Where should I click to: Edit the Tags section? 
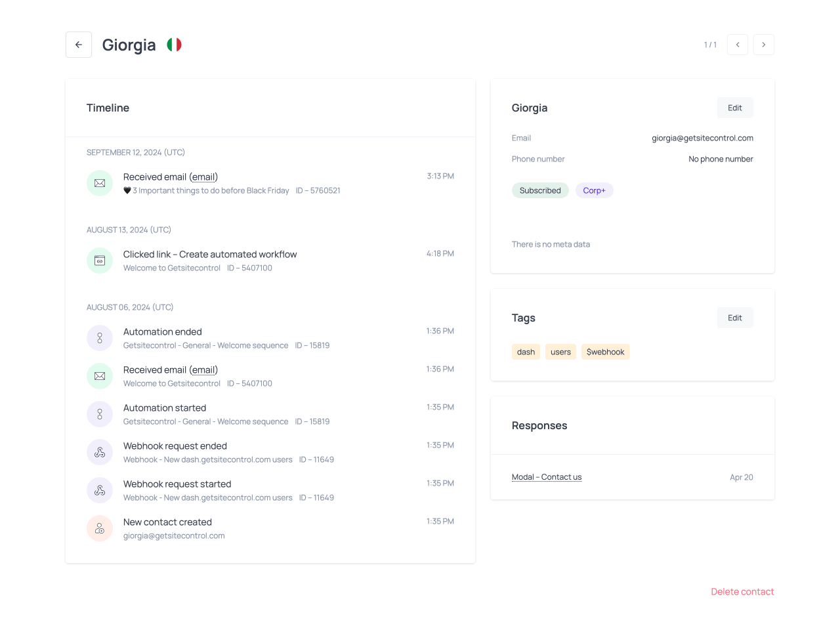point(735,318)
